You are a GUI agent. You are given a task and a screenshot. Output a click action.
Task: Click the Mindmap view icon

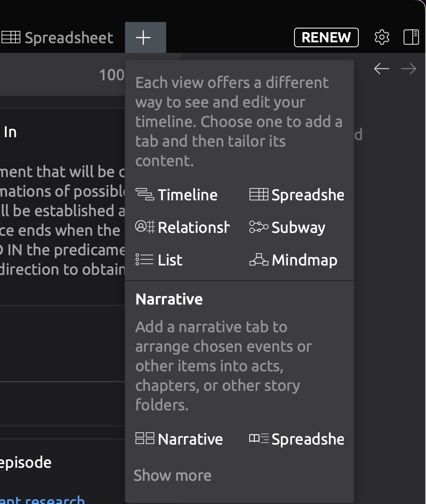(259, 260)
